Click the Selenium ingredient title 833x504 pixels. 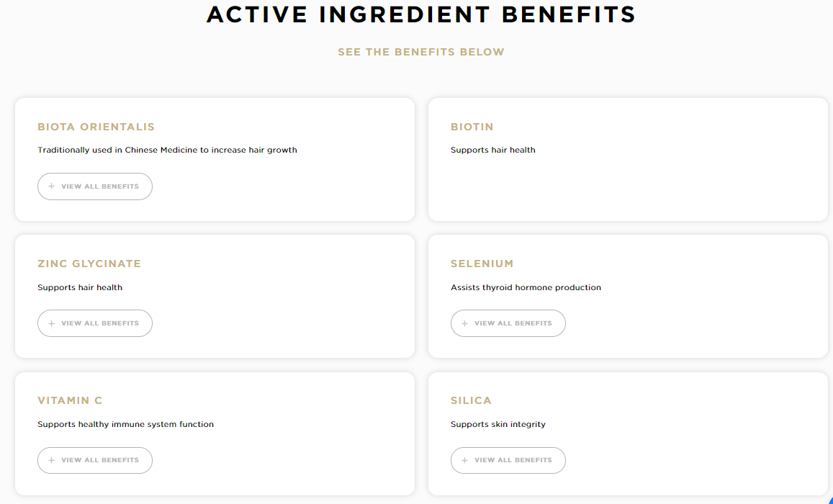tap(482, 264)
